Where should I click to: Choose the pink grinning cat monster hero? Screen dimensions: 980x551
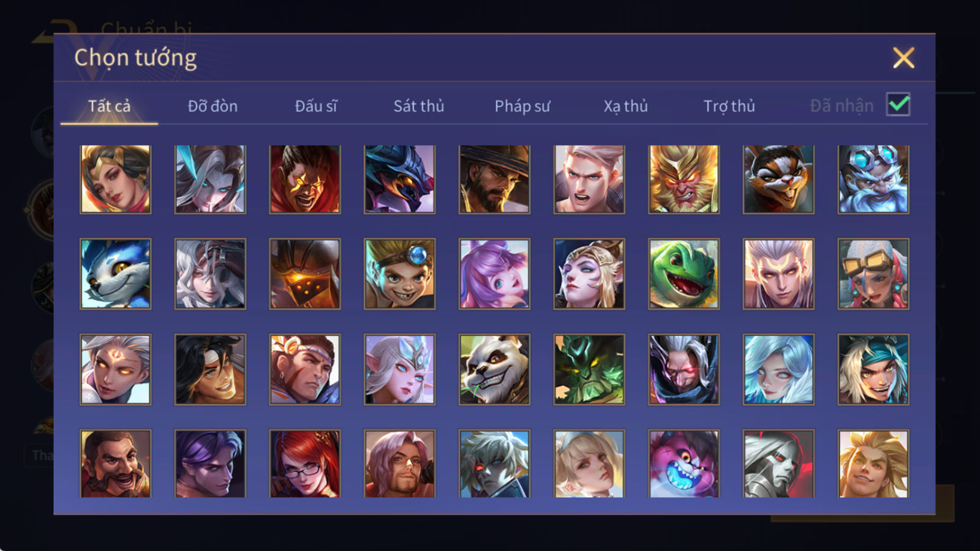(684, 463)
